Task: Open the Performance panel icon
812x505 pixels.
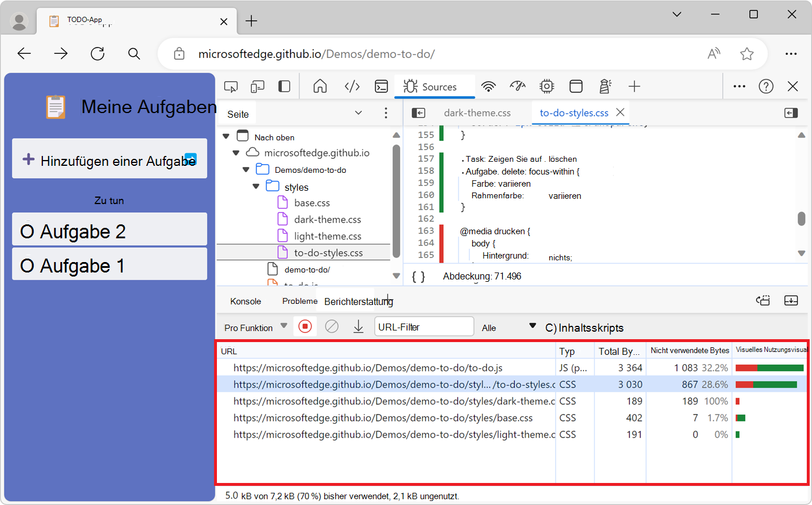Action: click(517, 86)
